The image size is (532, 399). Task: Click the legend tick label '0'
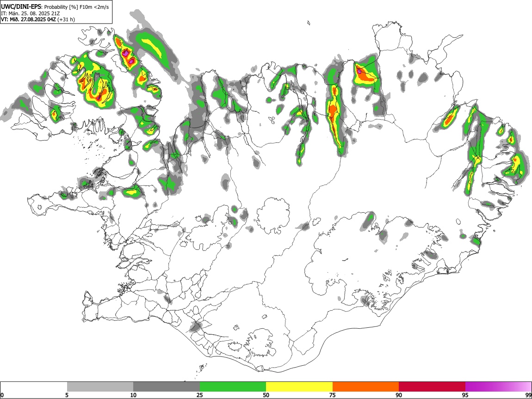tap(2, 395)
